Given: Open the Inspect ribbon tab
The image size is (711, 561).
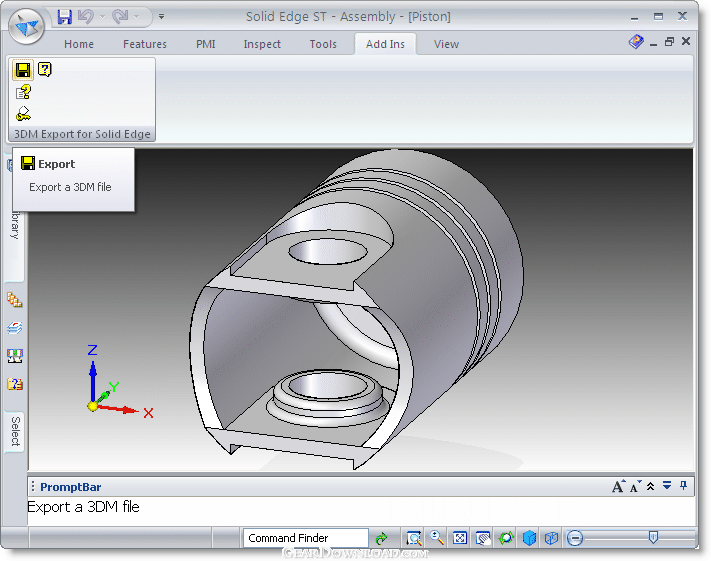Looking at the screenshot, I should (262, 44).
